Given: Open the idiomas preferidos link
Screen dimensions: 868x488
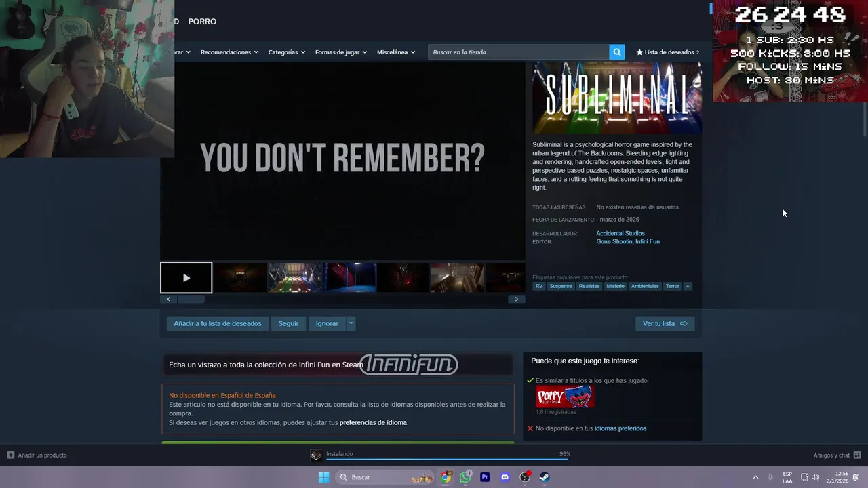Looking at the screenshot, I should (x=620, y=428).
